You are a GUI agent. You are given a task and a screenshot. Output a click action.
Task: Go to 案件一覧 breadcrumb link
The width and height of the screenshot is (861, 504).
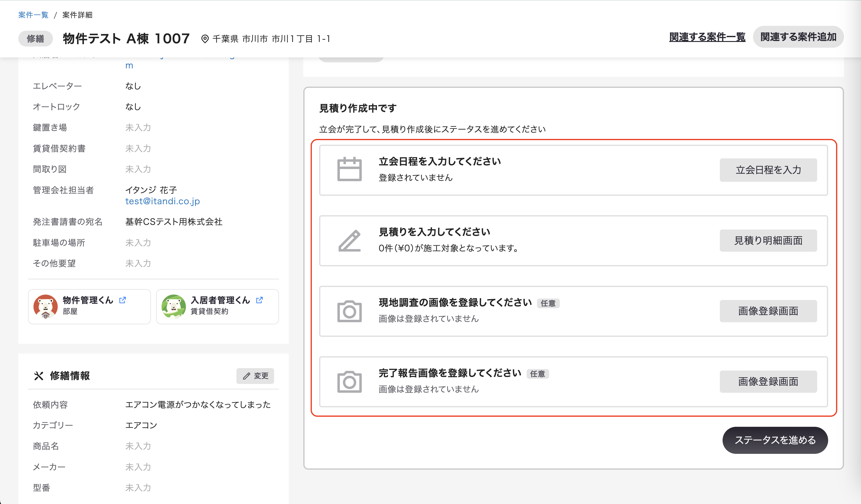pos(33,15)
